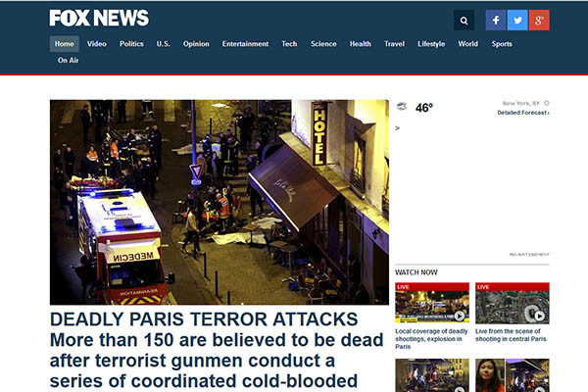588x392 pixels.
Task: Click the weather condition icon beside 46°
Action: tap(401, 107)
